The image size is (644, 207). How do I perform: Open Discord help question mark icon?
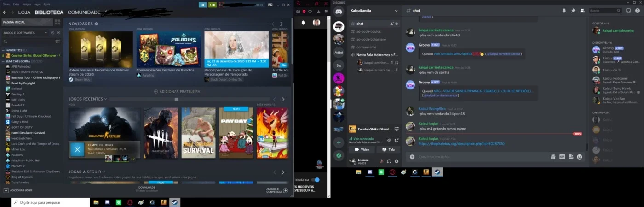[638, 10]
